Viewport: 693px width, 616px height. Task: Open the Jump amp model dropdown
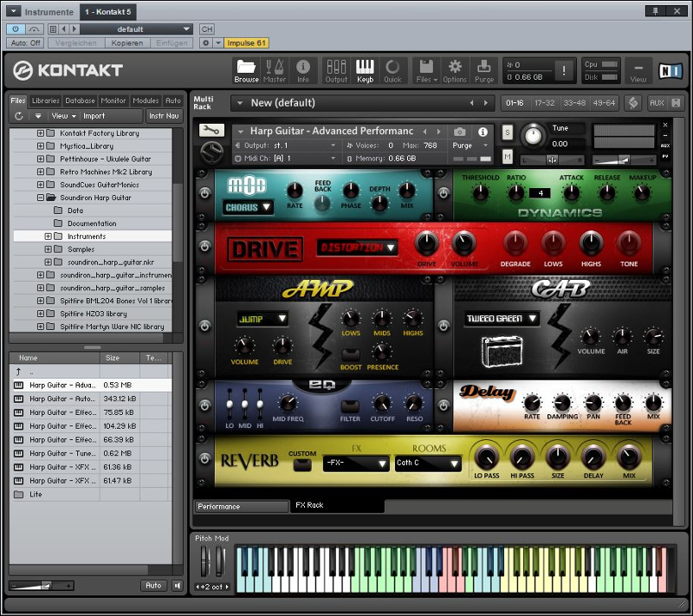coord(262,319)
